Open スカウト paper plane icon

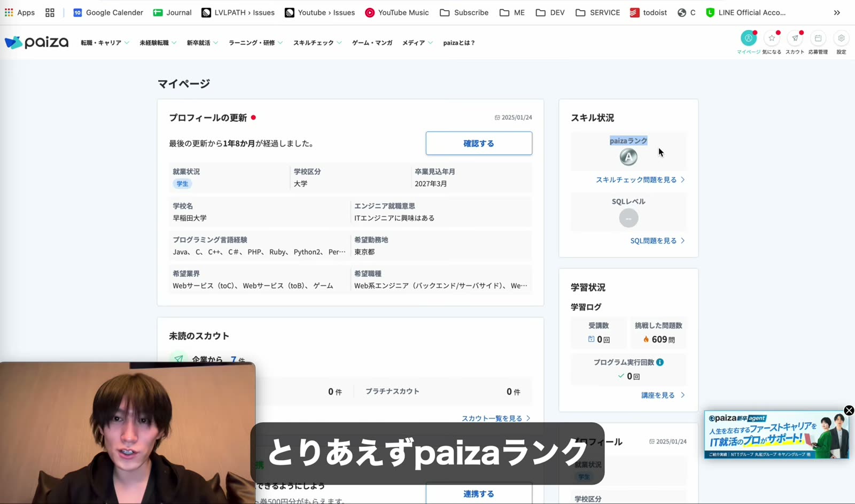tap(795, 38)
